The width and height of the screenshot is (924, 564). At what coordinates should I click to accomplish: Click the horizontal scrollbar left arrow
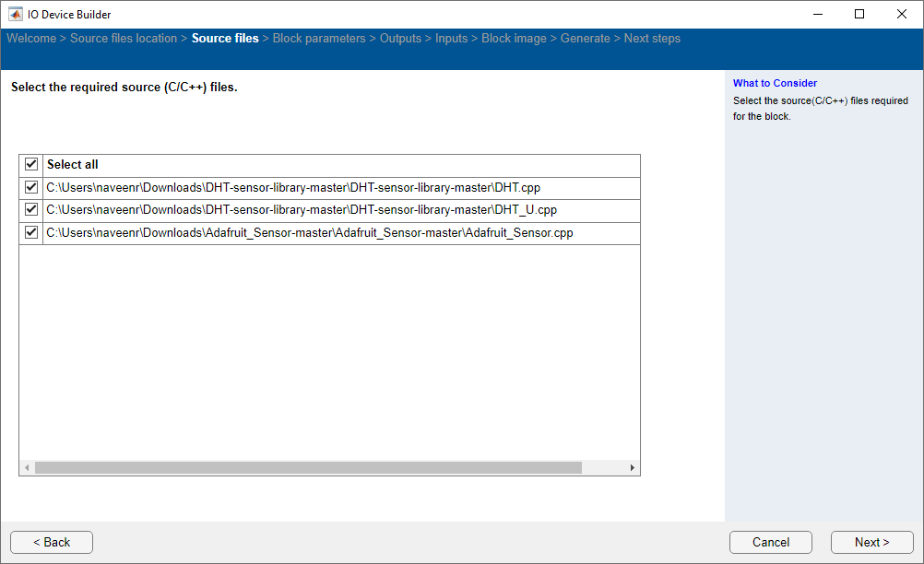(27, 468)
